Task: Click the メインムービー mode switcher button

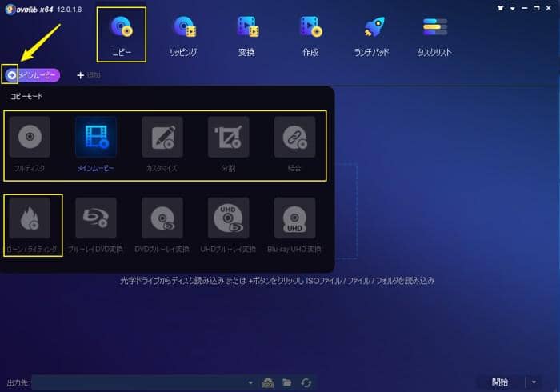Action: point(32,75)
